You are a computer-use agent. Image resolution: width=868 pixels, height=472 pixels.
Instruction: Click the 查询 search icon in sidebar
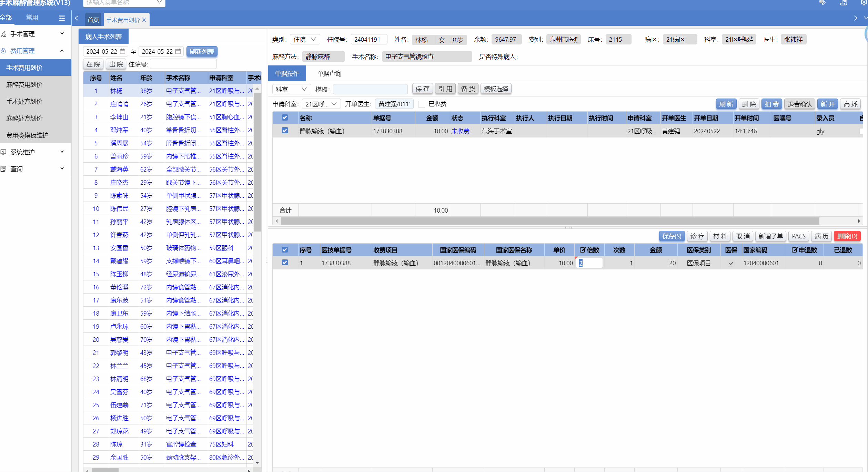(x=3, y=169)
